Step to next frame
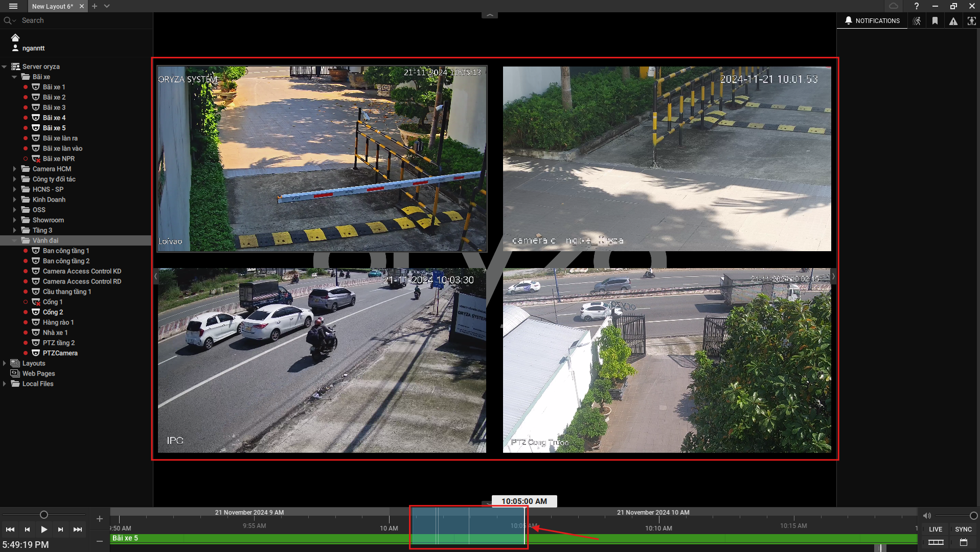Viewport: 980px width, 552px height. (x=61, y=529)
